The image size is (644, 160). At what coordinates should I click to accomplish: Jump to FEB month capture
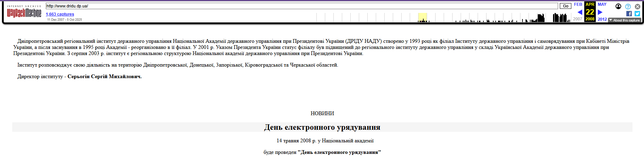coord(578,4)
